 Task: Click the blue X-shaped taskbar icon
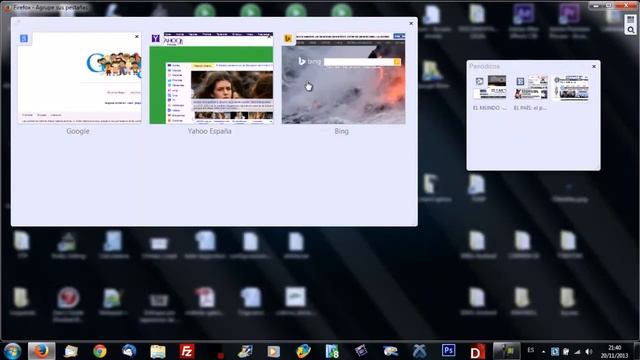point(419,351)
